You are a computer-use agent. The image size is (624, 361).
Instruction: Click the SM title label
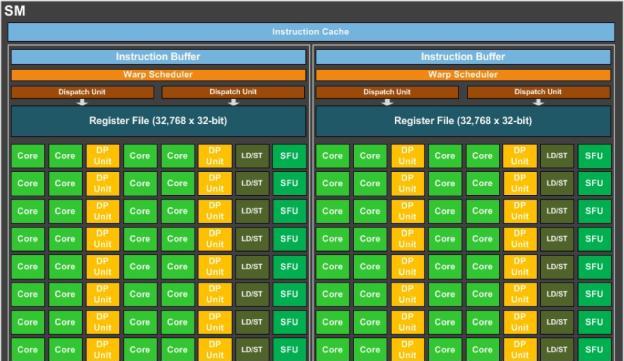pos(15,11)
